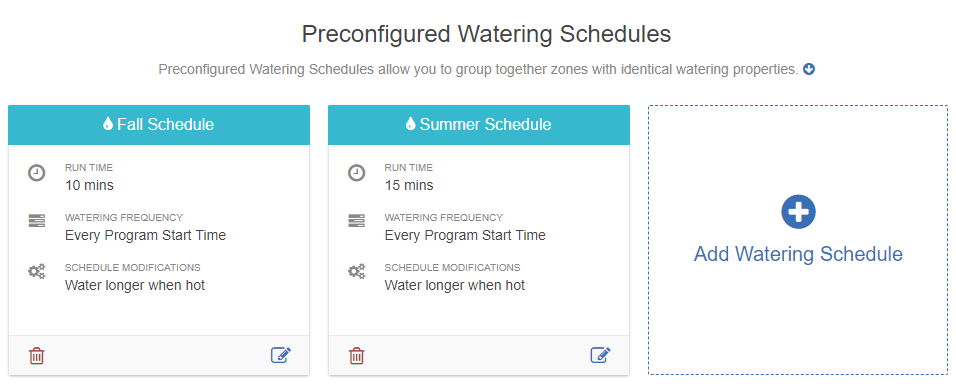
Task: Click the water drop icon beside Fall Schedule
Action: click(x=108, y=124)
